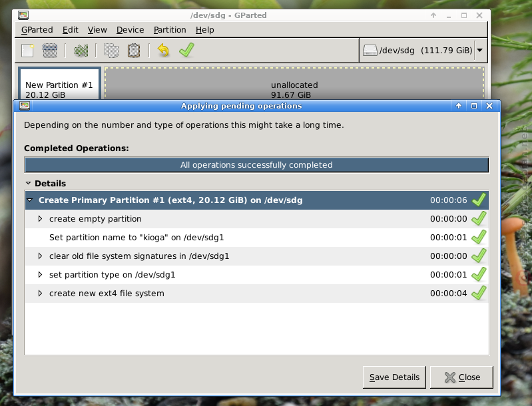Select the /dev/sdg (111.79 GiB) device combo box
This screenshot has height=406, width=532.
(x=423, y=50)
